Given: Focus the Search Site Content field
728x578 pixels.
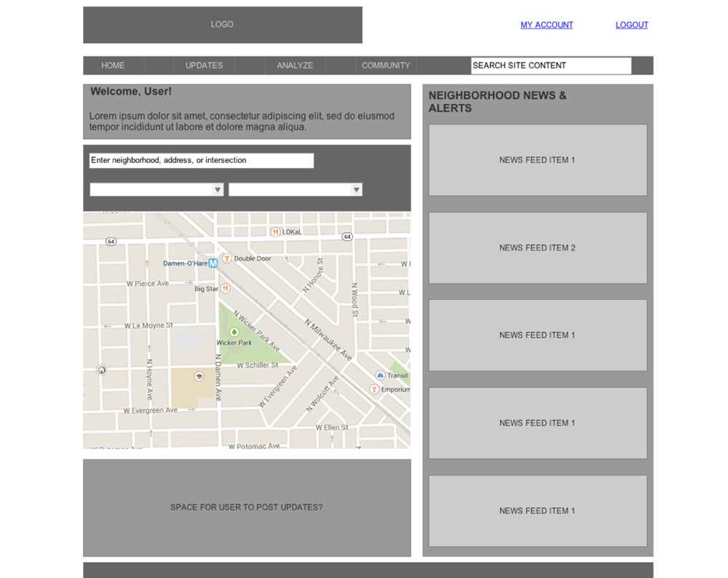Looking at the screenshot, I should (x=551, y=66).
